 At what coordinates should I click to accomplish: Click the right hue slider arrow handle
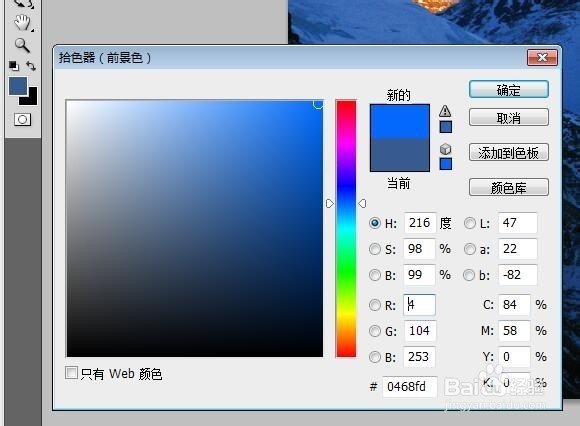[x=362, y=203]
